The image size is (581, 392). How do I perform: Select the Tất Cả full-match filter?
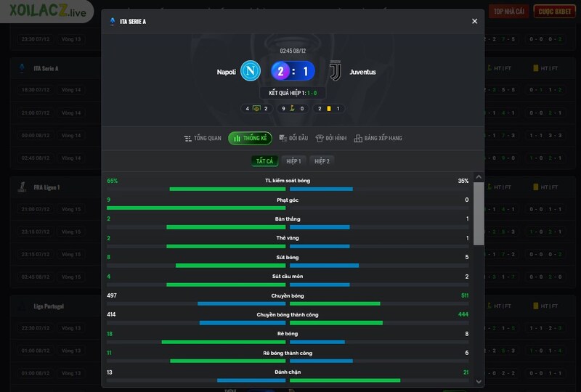coord(264,161)
